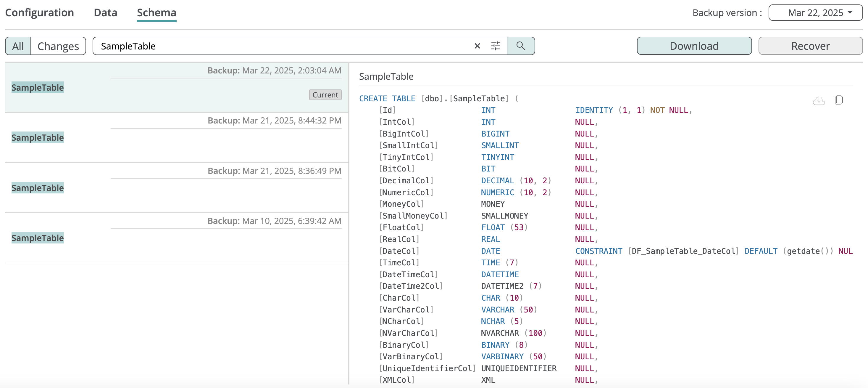
Task: Click VARBINARY (50) data type
Action: (514, 357)
